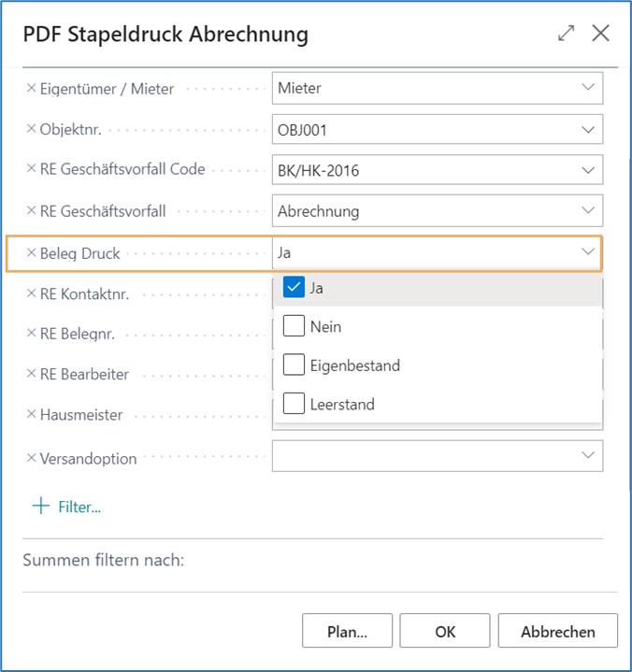Delete the RE Geschäftsvorfall Code filter
The height and width of the screenshot is (672, 632).
(x=31, y=170)
